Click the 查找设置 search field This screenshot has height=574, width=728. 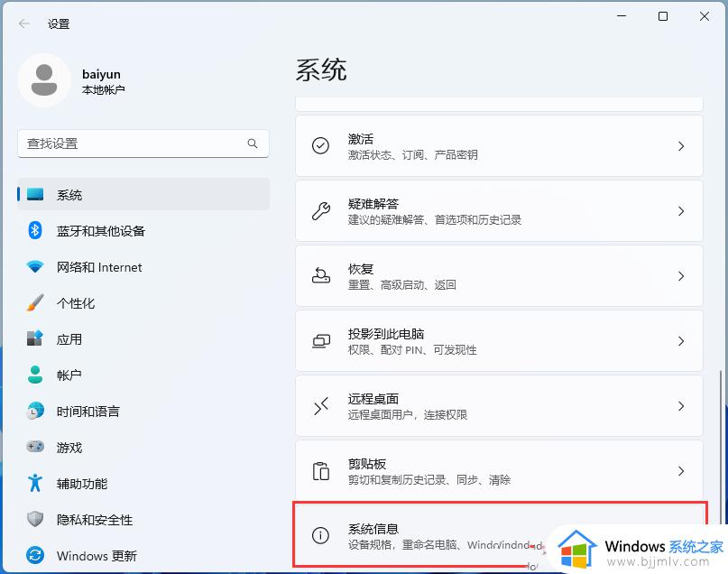click(143, 143)
